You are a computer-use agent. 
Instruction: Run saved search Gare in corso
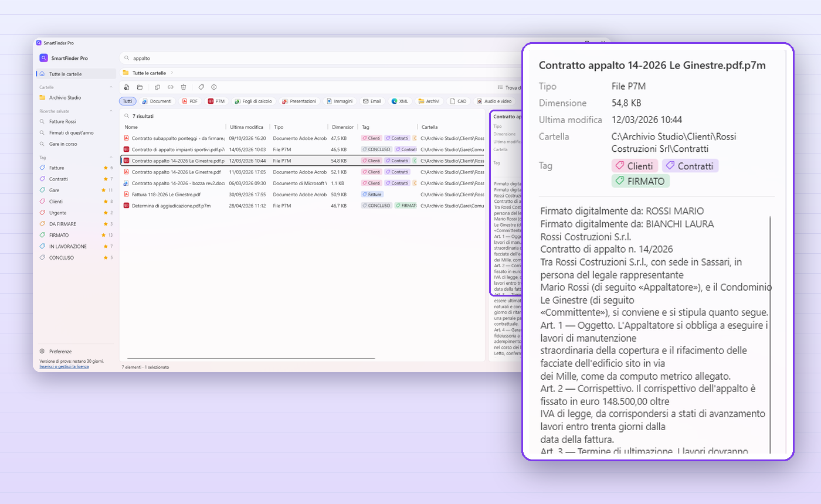pos(76,144)
